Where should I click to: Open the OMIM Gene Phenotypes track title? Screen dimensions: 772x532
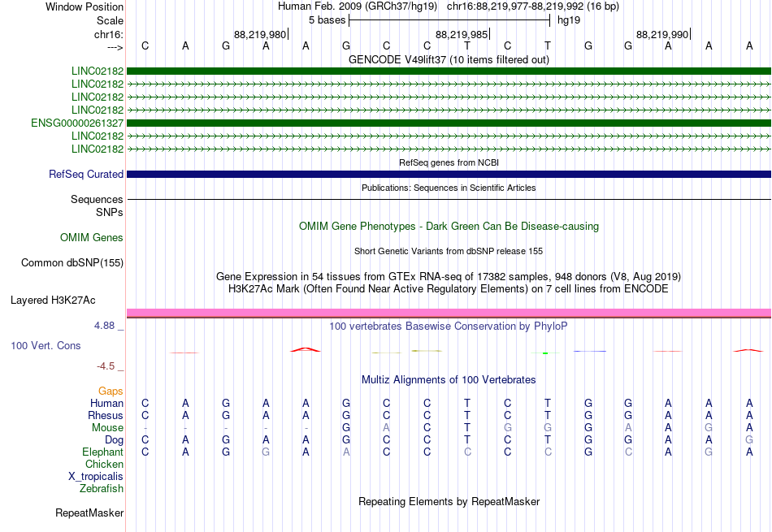click(449, 227)
